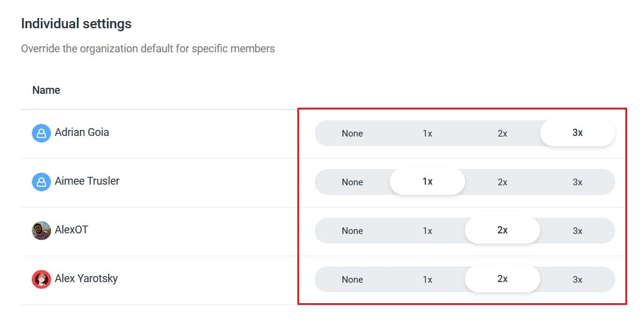Set Adrian Goia to None
The width and height of the screenshot is (644, 323).
point(353,134)
